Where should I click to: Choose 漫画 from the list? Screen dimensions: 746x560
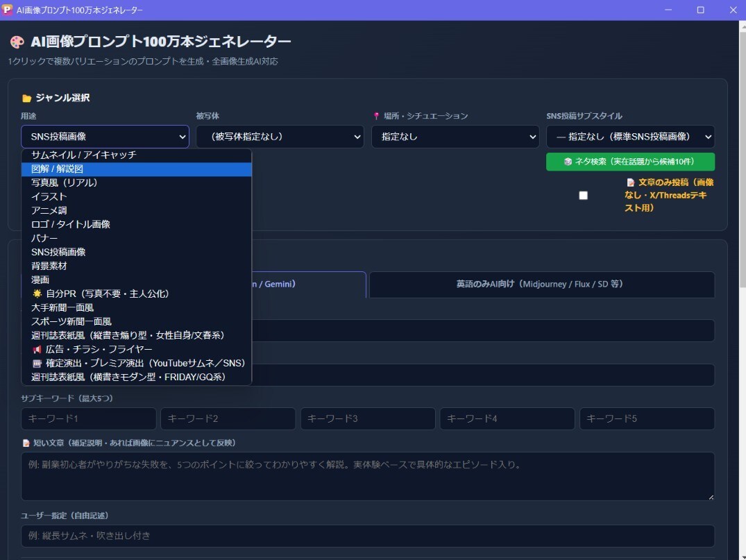coord(137,280)
